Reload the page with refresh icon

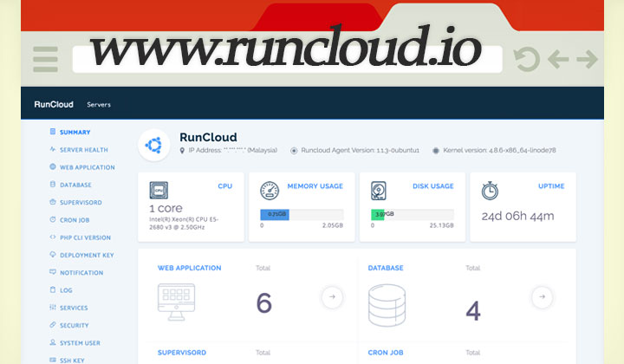(527, 59)
